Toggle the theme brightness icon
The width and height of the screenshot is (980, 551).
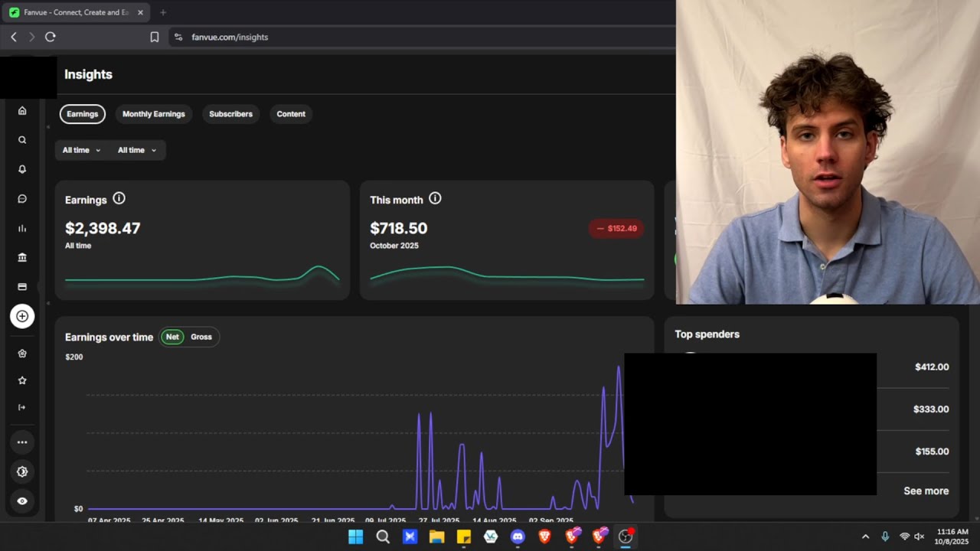(22, 472)
